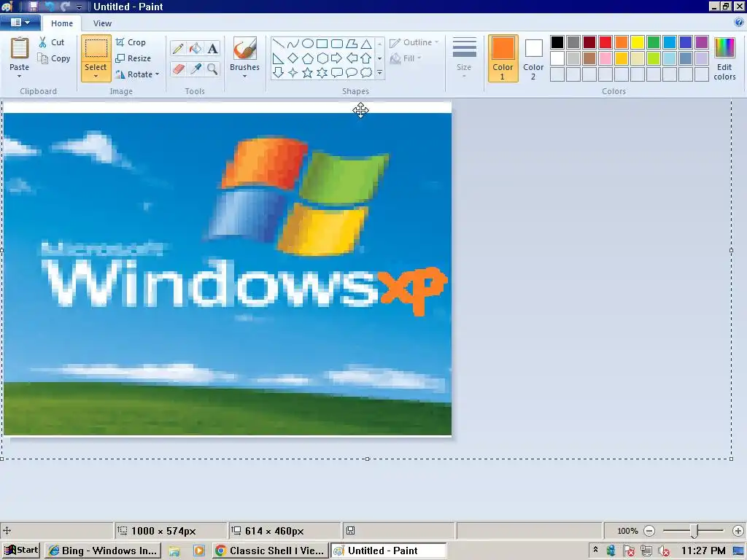747x560 pixels.
Task: Select the Line shape
Action: (x=278, y=44)
